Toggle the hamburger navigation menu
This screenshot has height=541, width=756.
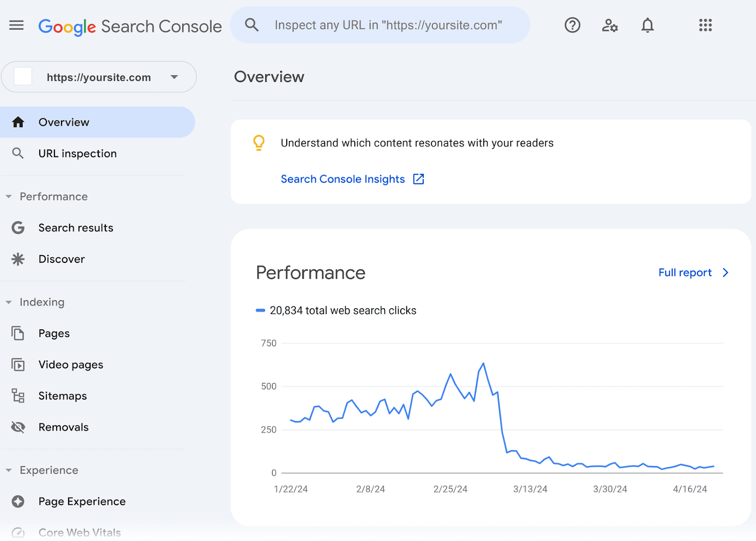coord(16,25)
